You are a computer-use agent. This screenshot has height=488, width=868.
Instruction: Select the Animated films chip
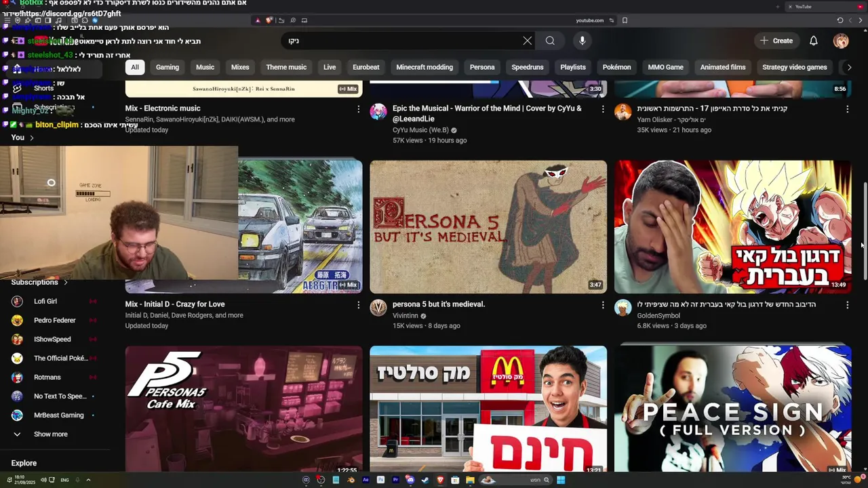[723, 67]
